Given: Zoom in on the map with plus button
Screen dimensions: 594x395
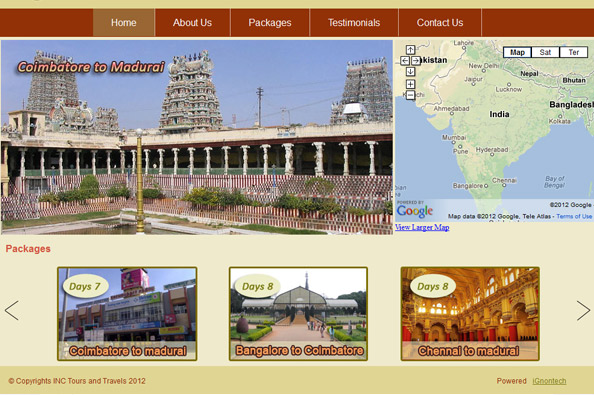Looking at the screenshot, I should [410, 84].
